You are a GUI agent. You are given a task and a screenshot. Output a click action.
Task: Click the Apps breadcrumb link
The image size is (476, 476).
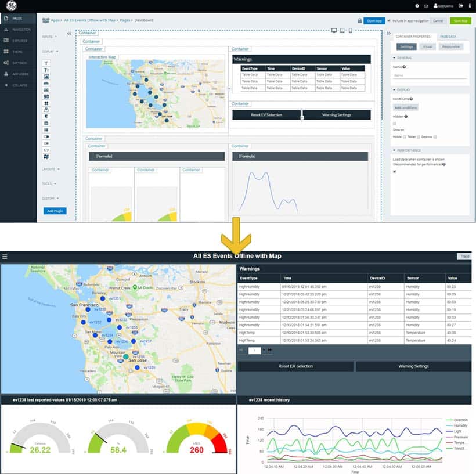(55, 20)
